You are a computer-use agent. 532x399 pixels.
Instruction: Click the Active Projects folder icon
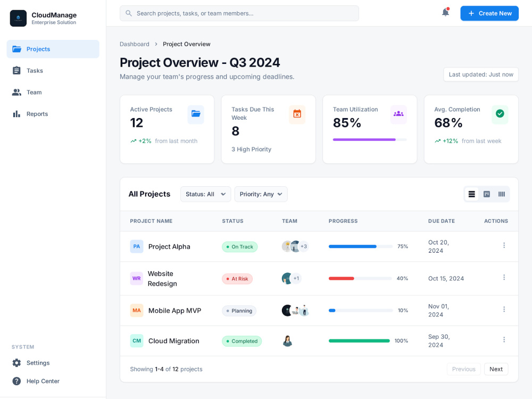pyautogui.click(x=196, y=114)
